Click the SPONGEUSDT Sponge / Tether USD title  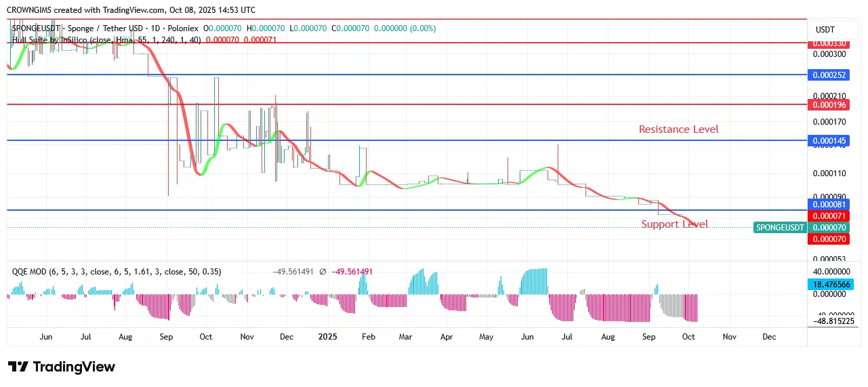click(105, 28)
